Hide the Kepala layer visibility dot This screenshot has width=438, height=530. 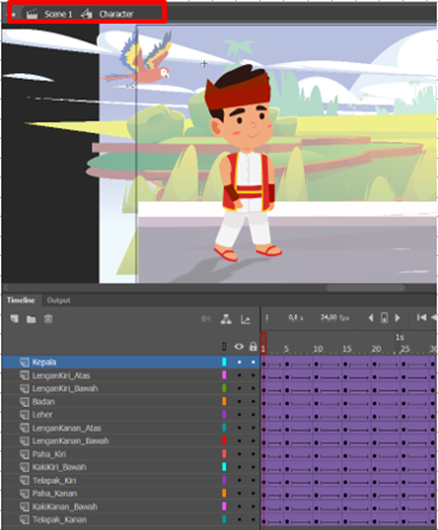tap(239, 362)
